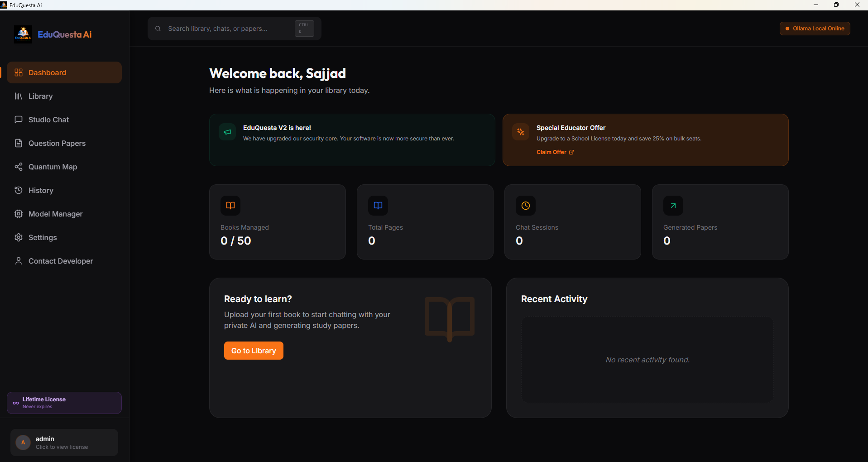Open the Lifetime License details
Viewport: 868px width, 462px height.
point(63,402)
